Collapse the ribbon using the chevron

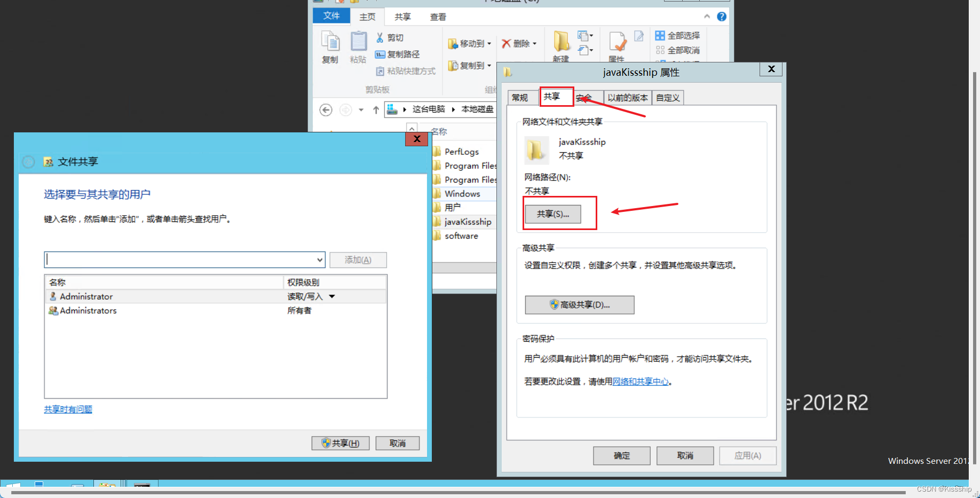pos(707,17)
